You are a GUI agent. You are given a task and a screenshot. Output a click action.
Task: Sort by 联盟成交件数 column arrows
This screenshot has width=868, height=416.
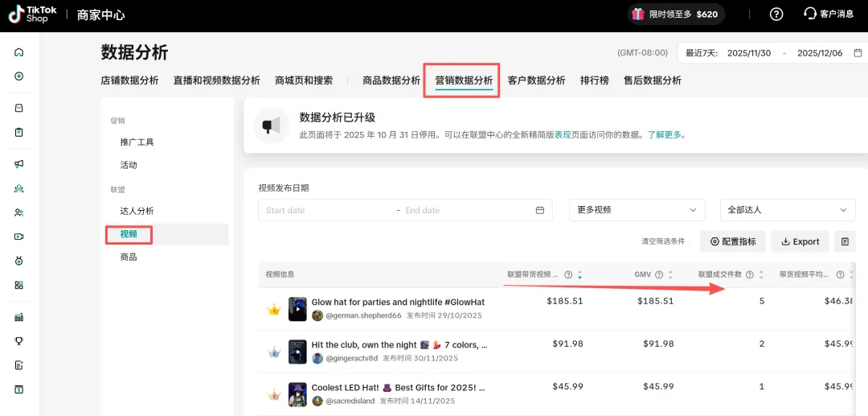[761, 275]
